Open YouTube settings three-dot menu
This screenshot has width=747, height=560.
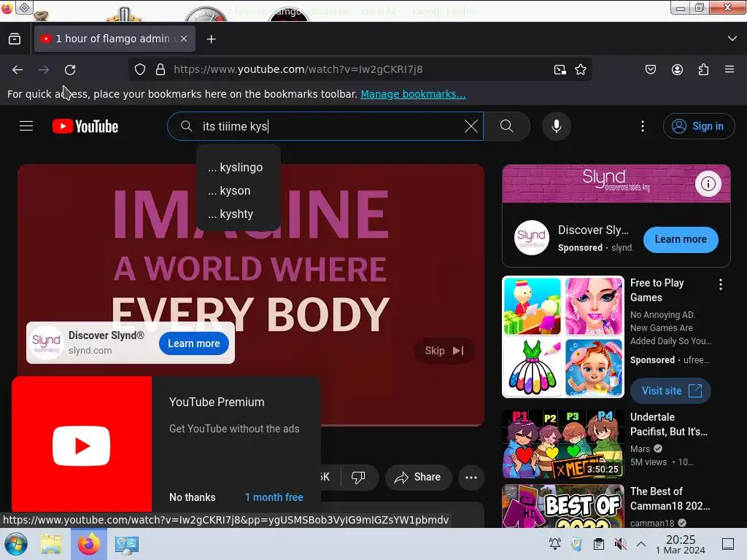(x=643, y=126)
